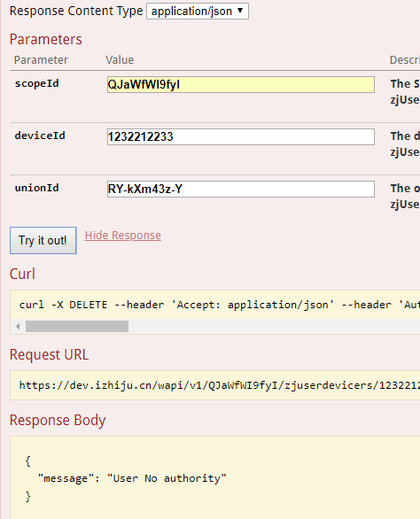Click the deviceId parameter label
This screenshot has width=420, height=519.
tap(40, 136)
